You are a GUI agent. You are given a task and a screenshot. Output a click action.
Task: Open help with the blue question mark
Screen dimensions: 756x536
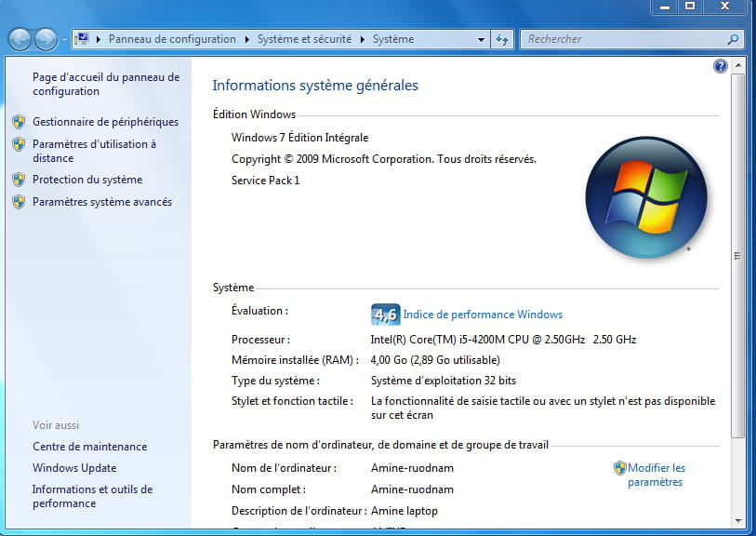(x=721, y=66)
